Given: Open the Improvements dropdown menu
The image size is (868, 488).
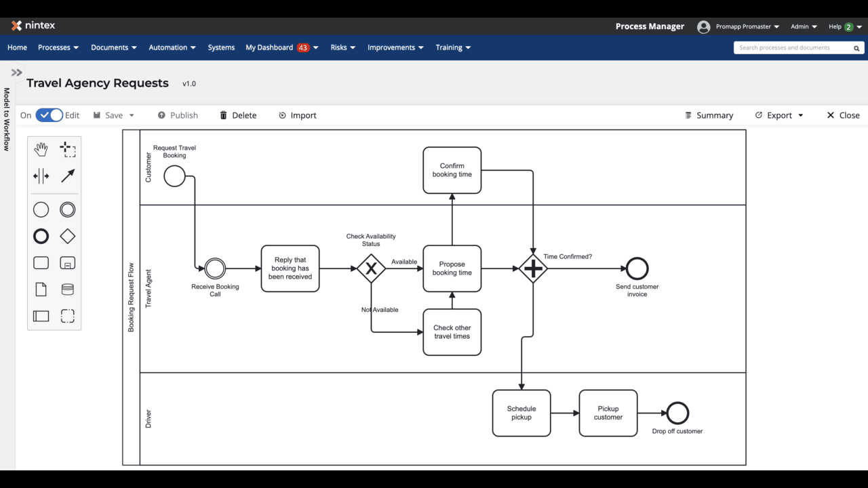Looking at the screenshot, I should tap(396, 47).
